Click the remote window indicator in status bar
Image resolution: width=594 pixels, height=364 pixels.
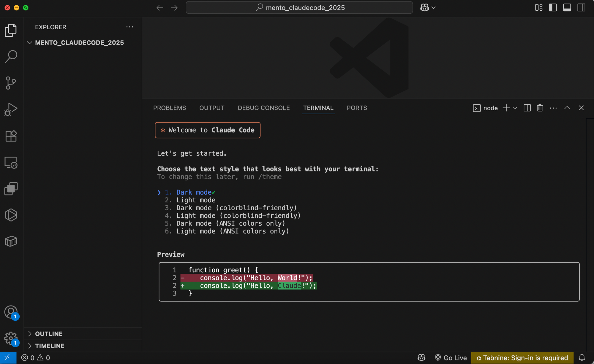click(8, 358)
